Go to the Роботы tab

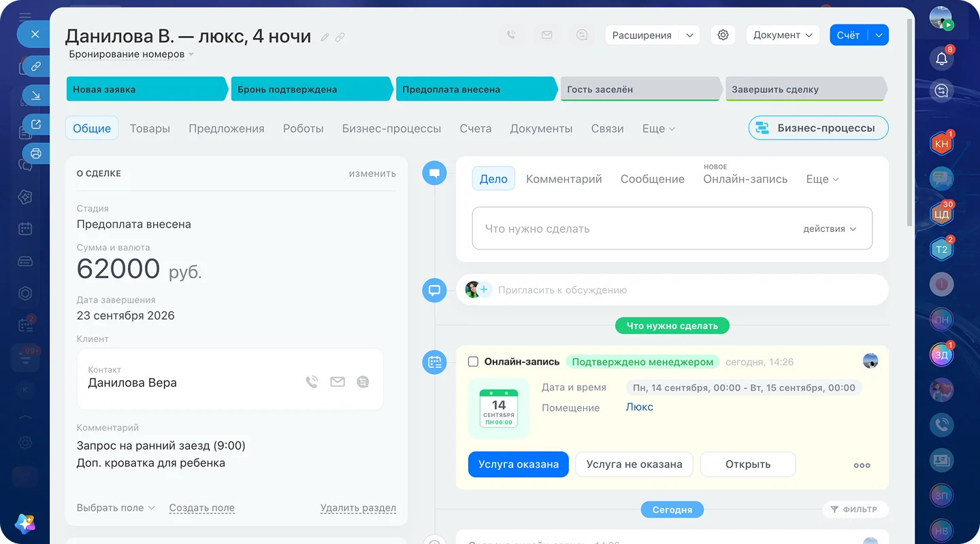[304, 129]
